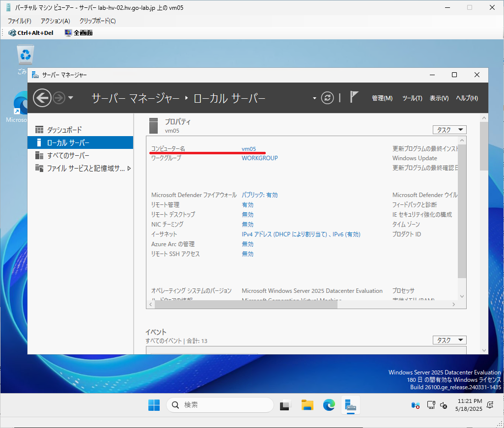The image size is (504, 428).
Task: Click the ファイル サービス folder icon
Action: [x=39, y=168]
